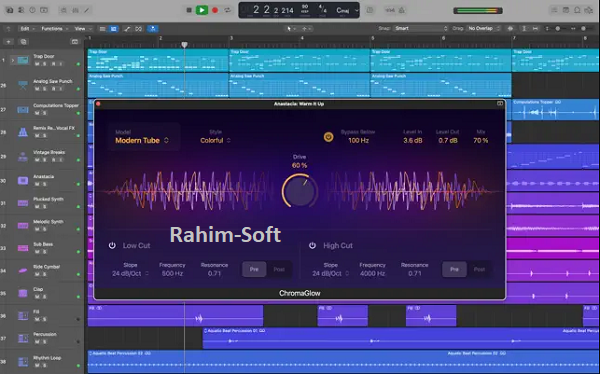Adjust the vertical zoom slider
Image resolution: width=600 pixels, height=374 pixels.
[x=558, y=29]
